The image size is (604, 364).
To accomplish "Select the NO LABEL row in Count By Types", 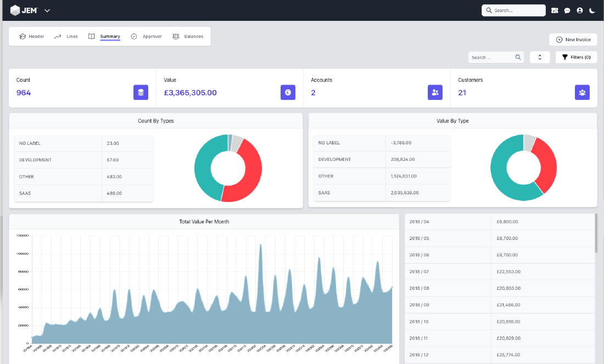I will pyautogui.click(x=83, y=143).
